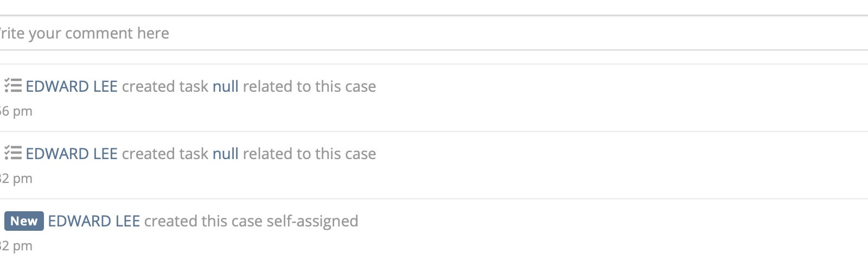Open EDWARD LEE link in the 56 pm task entry
Viewport: 868px width, 265px height.
tap(72, 86)
